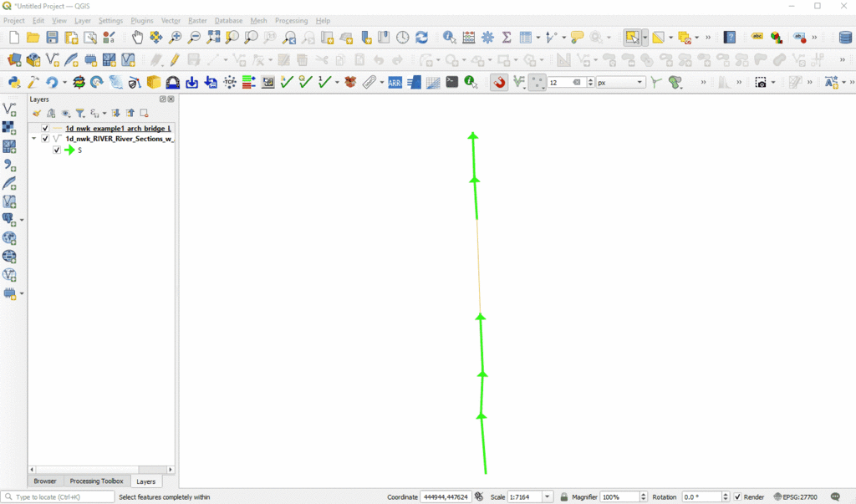
Task: Open the Vector menu
Action: coord(171,20)
